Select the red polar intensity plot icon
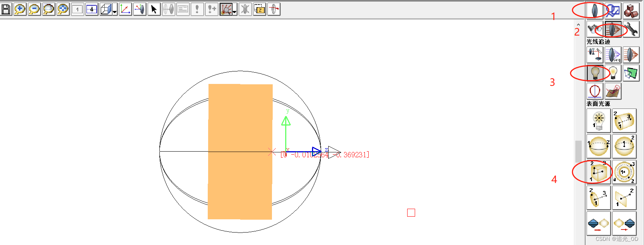Viewport: 644px width, 245px height. (x=595, y=91)
